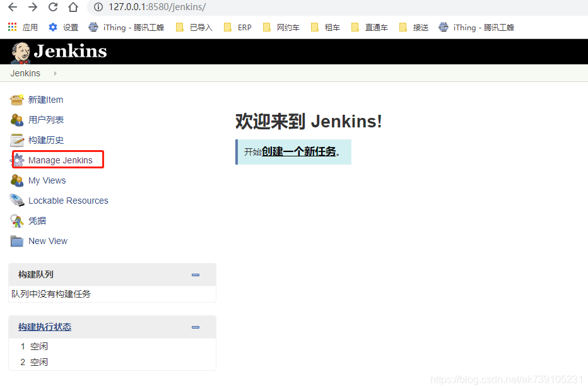This screenshot has height=391, width=588.
Task: Click executor row 1 空闲
Action: point(34,346)
